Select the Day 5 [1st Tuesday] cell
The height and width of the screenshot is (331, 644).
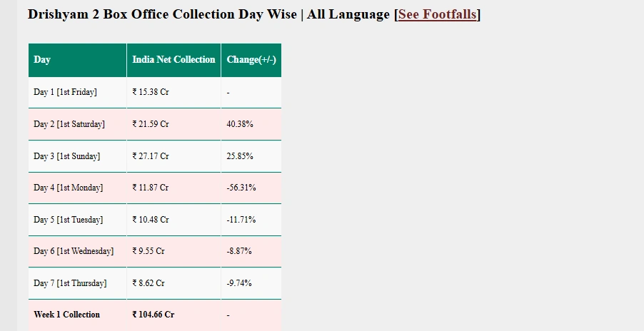click(x=78, y=220)
